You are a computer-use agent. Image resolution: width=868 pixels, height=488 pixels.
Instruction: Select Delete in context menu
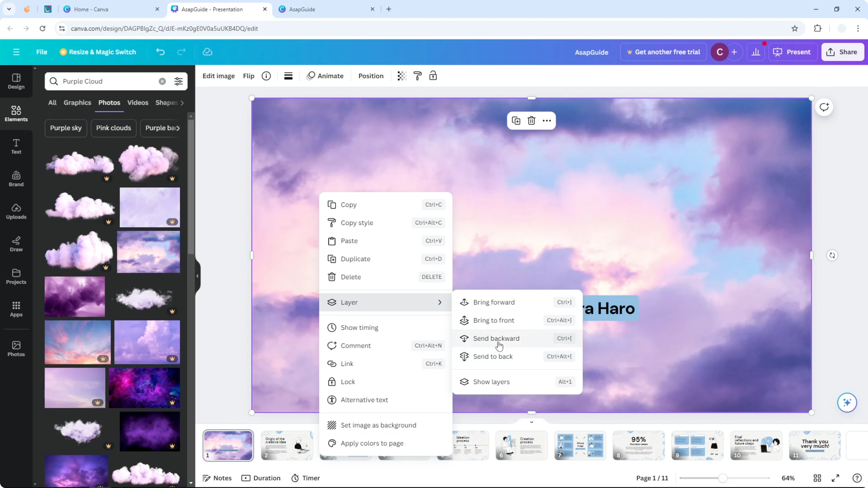386,277
